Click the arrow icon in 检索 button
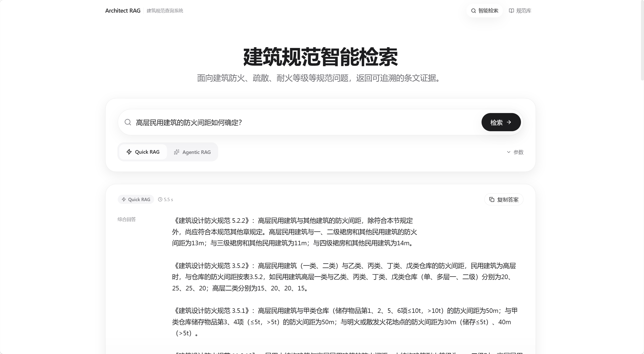 pos(509,122)
